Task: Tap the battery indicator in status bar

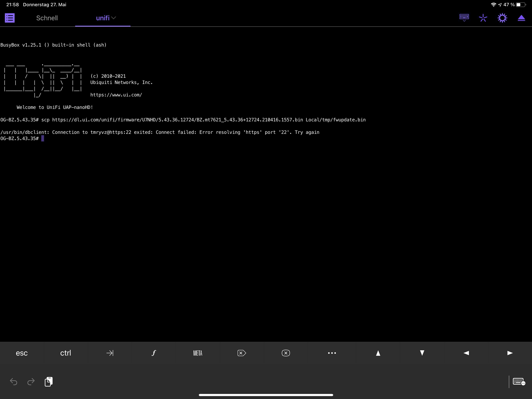Action: (x=521, y=4)
